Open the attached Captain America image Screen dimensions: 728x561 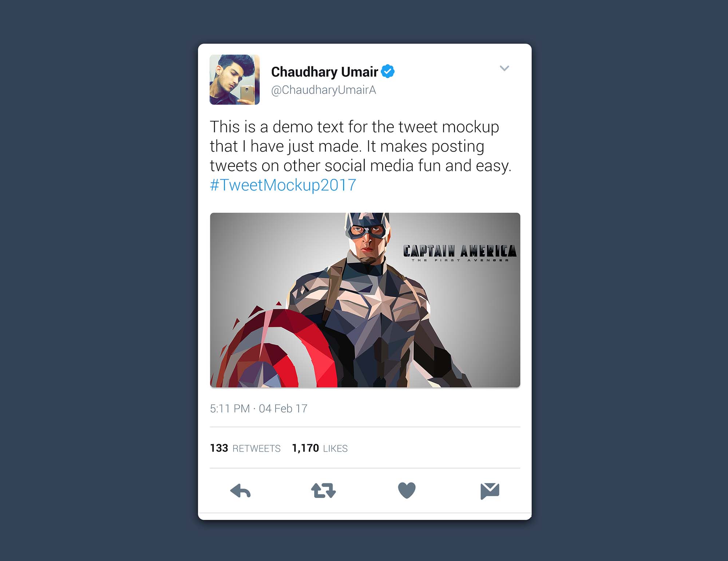pyautogui.click(x=365, y=300)
